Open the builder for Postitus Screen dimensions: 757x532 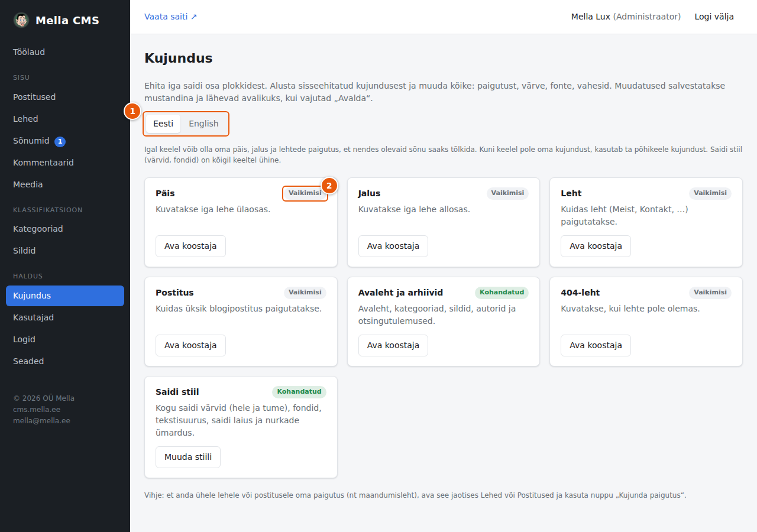pyautogui.click(x=190, y=345)
